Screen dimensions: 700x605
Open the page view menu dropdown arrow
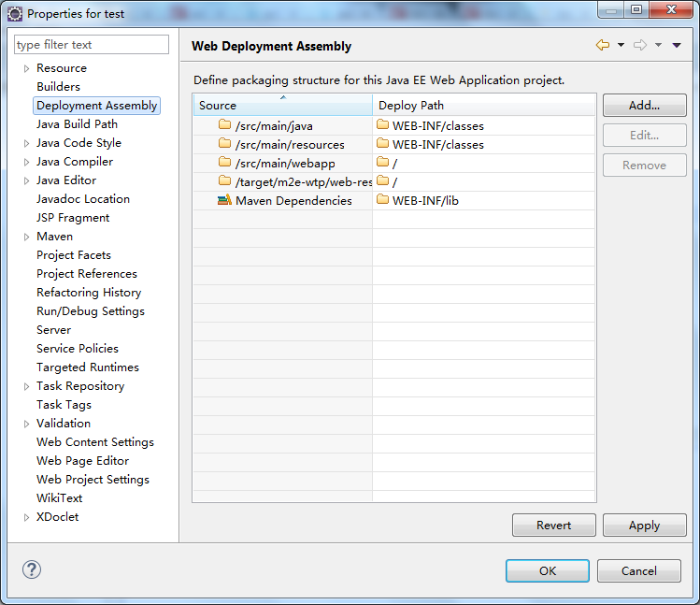pyautogui.click(x=677, y=45)
